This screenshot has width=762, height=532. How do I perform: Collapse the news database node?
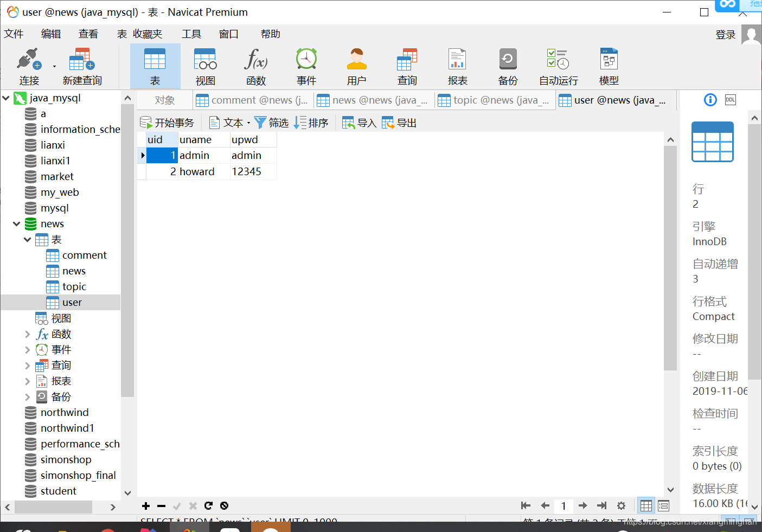(x=17, y=224)
